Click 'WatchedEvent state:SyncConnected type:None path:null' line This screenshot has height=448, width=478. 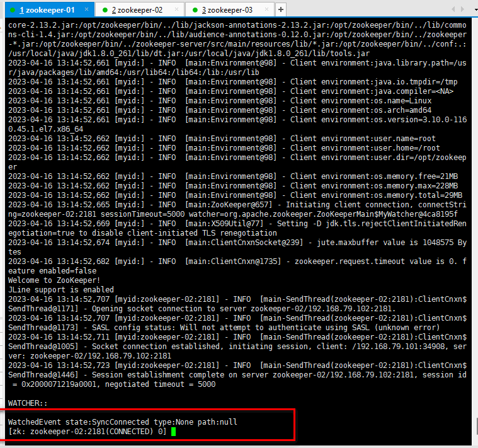123,422
